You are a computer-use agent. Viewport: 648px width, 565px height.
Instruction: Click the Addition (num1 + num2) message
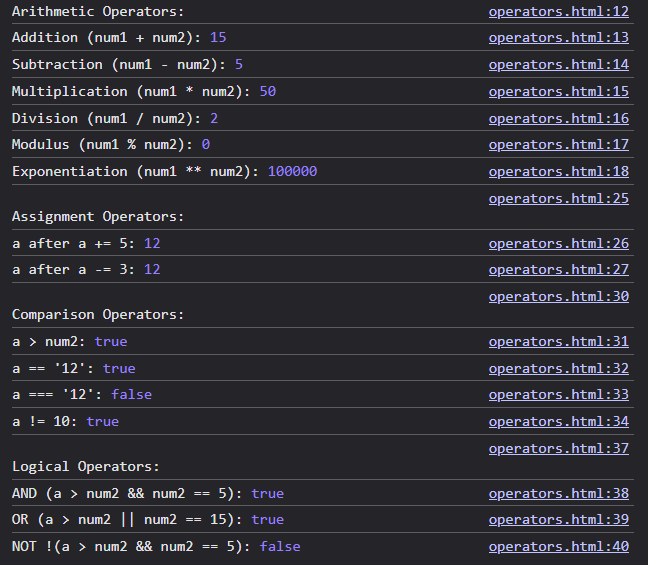click(x=119, y=38)
